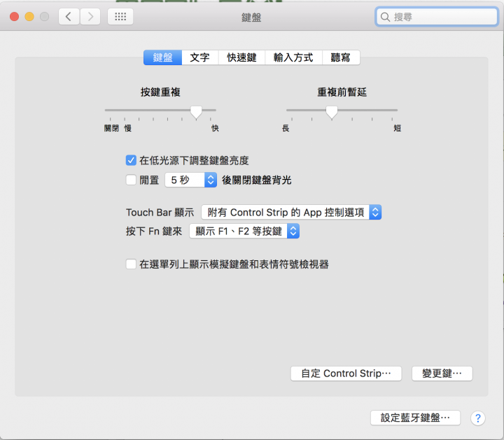Click the 後關閉鍵盤背光 text
This screenshot has height=440, width=504.
tap(256, 180)
